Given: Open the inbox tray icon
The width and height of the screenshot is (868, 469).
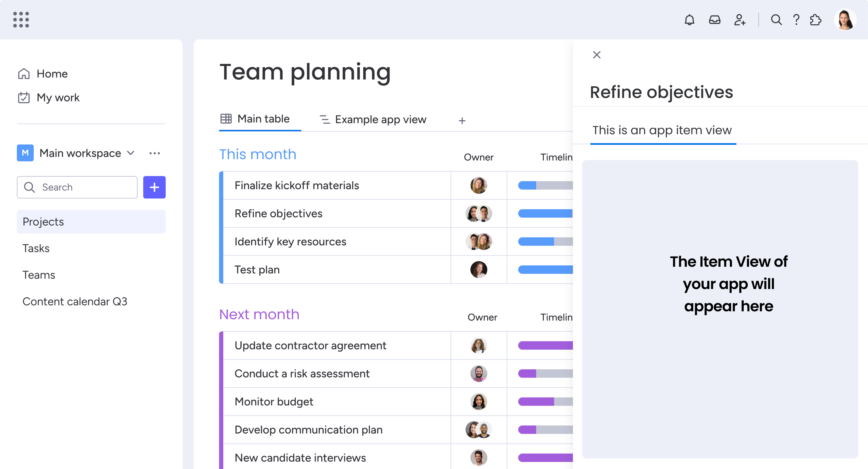Looking at the screenshot, I should pos(714,20).
